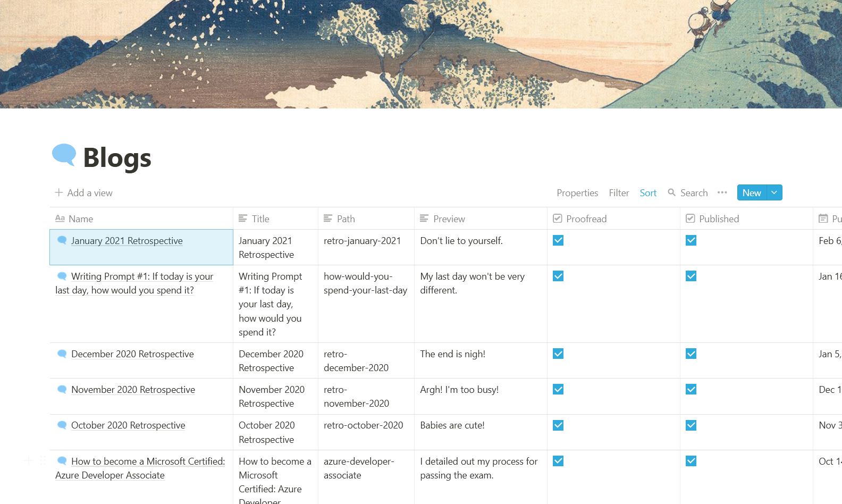Toggle Proofread for November 2020 Retrospective
The width and height of the screenshot is (842, 504).
coord(558,389)
